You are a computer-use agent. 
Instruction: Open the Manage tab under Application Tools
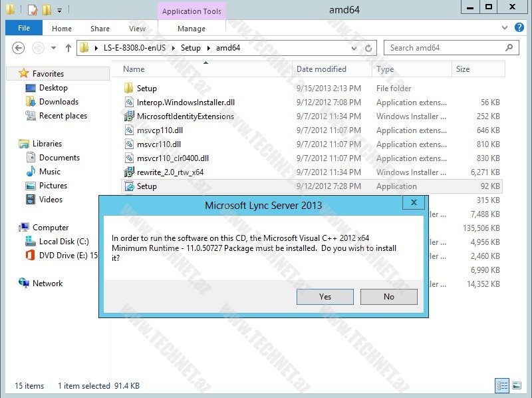click(x=192, y=29)
